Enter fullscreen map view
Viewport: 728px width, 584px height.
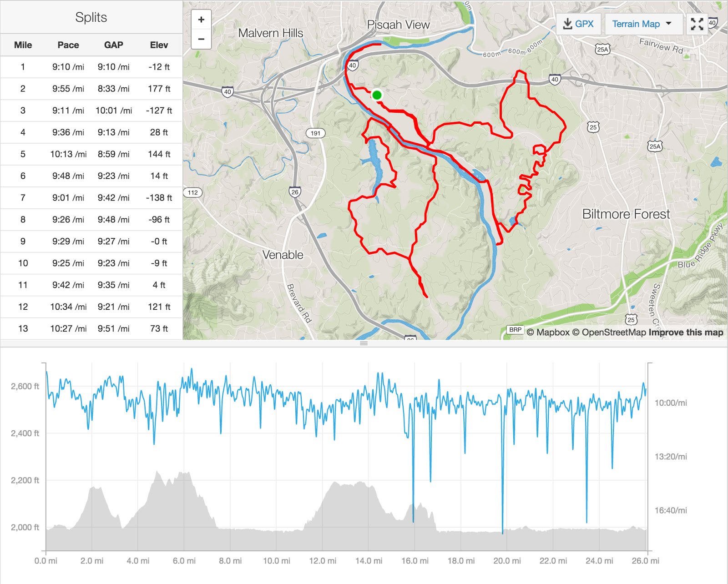697,24
